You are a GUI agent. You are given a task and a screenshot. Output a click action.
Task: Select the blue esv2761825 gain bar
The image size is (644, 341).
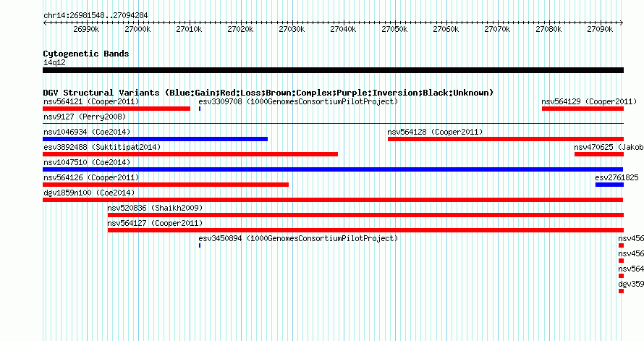[609, 185]
